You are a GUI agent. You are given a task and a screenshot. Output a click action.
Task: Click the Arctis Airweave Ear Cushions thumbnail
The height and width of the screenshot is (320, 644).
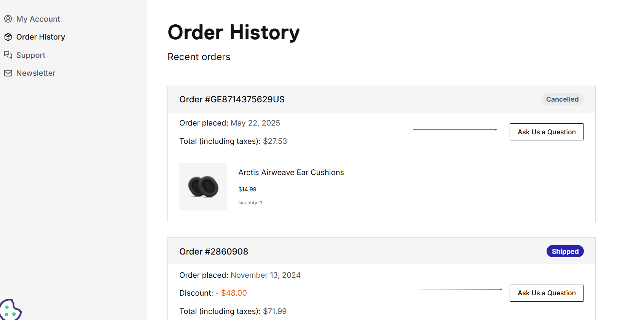click(x=203, y=186)
